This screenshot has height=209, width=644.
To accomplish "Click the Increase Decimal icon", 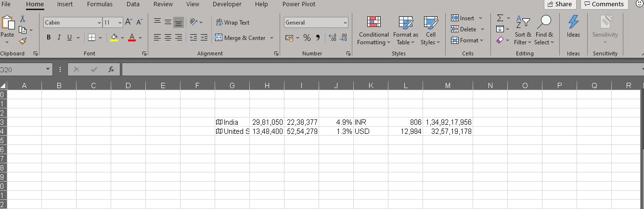I will (332, 38).
